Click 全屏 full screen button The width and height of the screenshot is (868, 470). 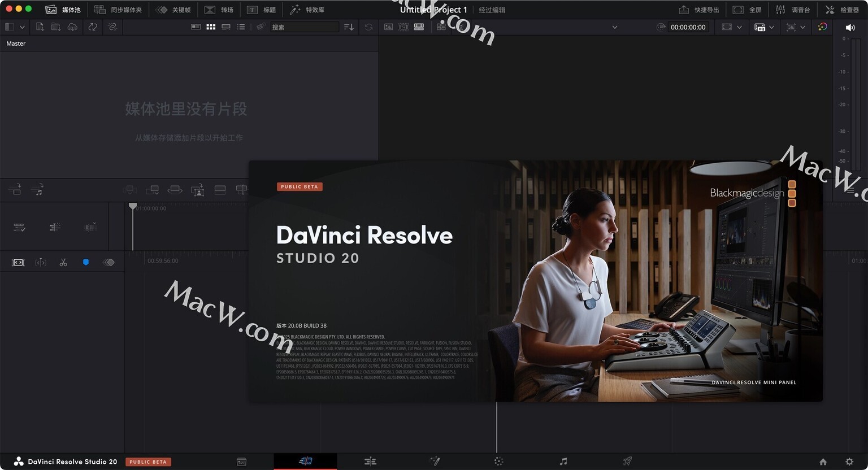click(747, 10)
